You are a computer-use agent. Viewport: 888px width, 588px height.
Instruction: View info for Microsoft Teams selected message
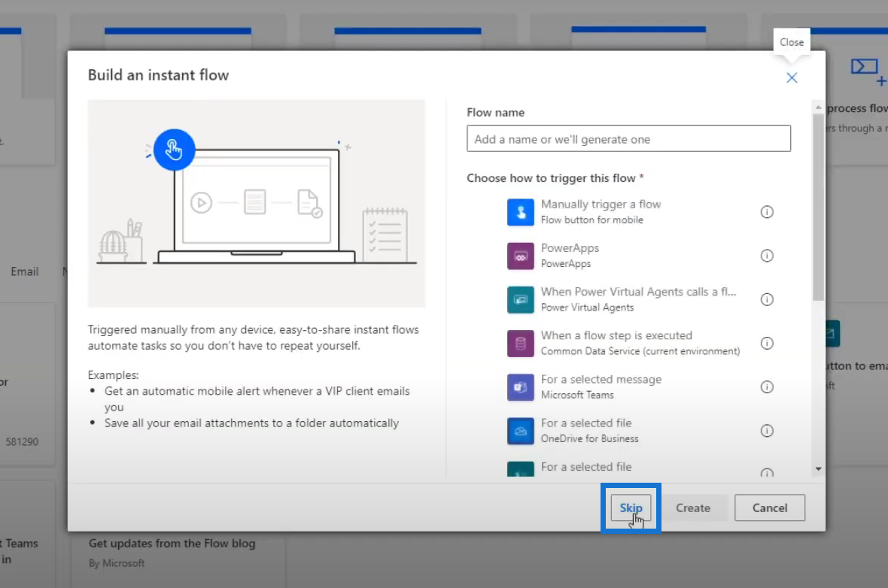[x=767, y=387]
